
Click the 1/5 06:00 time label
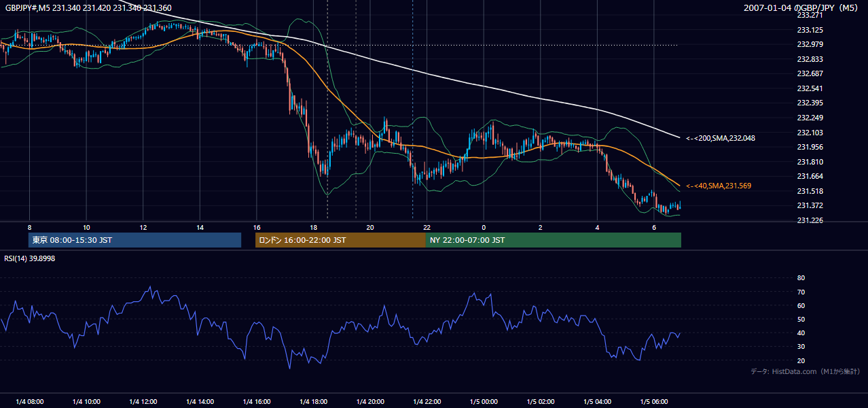click(653, 402)
